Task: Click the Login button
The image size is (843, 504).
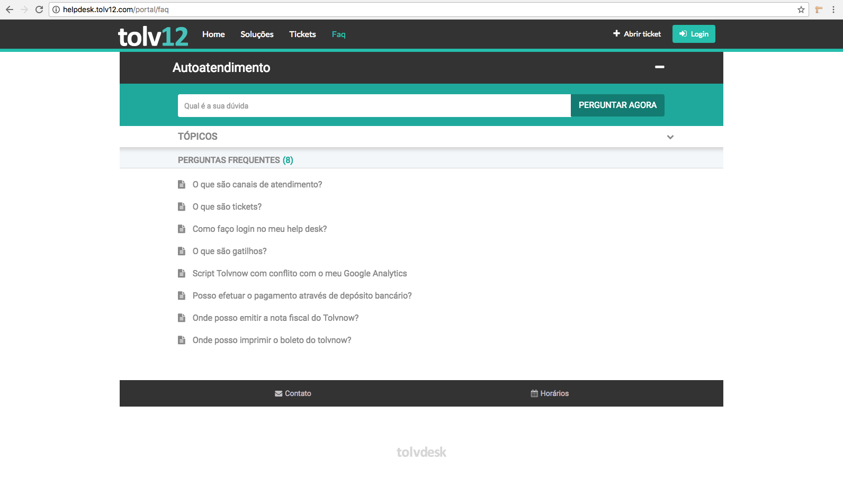Action: click(x=694, y=34)
